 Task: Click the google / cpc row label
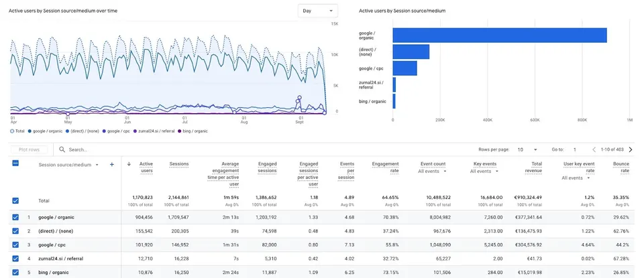click(x=52, y=245)
